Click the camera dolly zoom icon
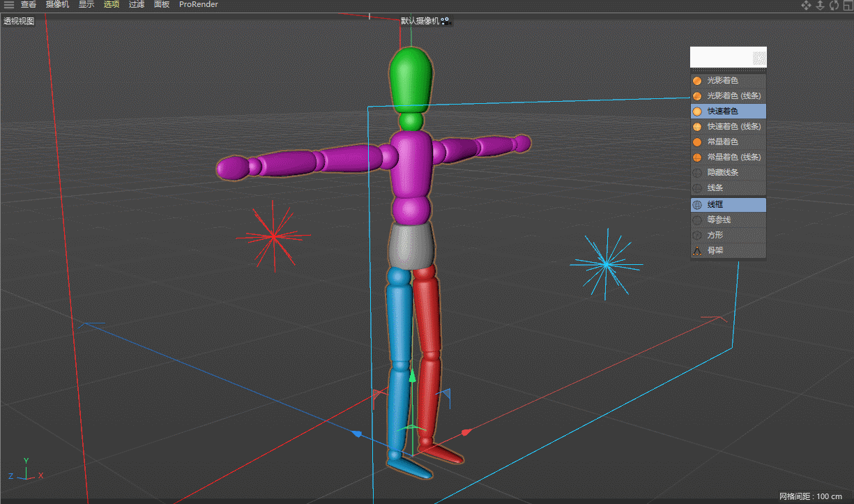854x504 pixels. (821, 5)
